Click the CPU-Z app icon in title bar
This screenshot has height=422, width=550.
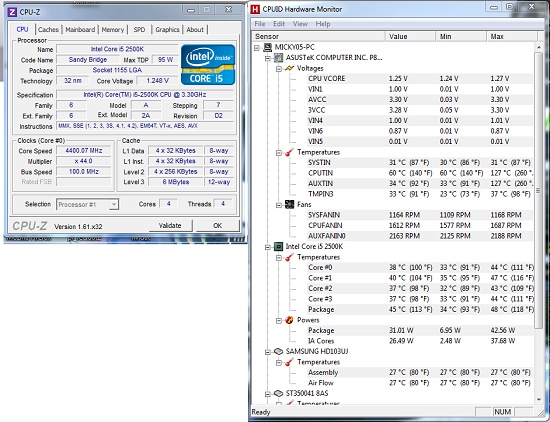[x=12, y=12]
